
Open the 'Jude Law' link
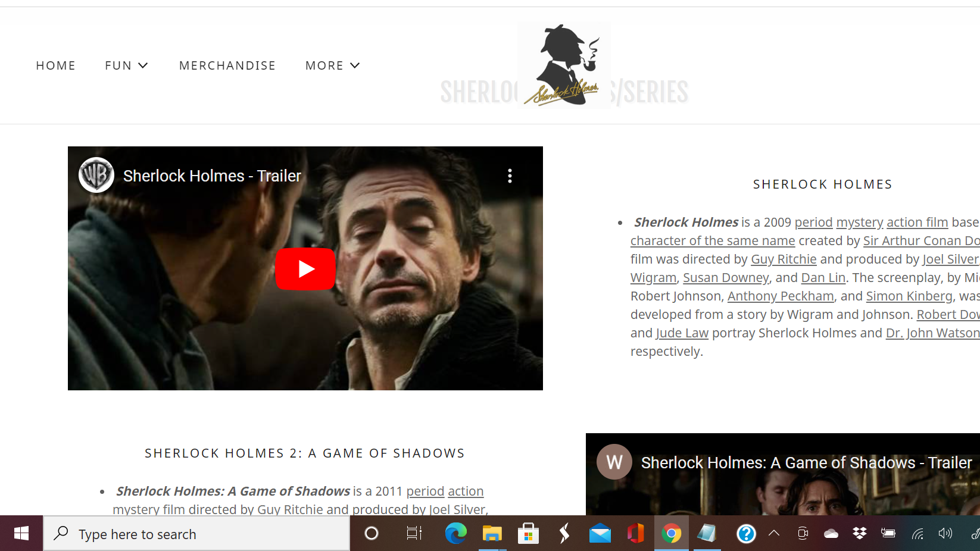682,333
